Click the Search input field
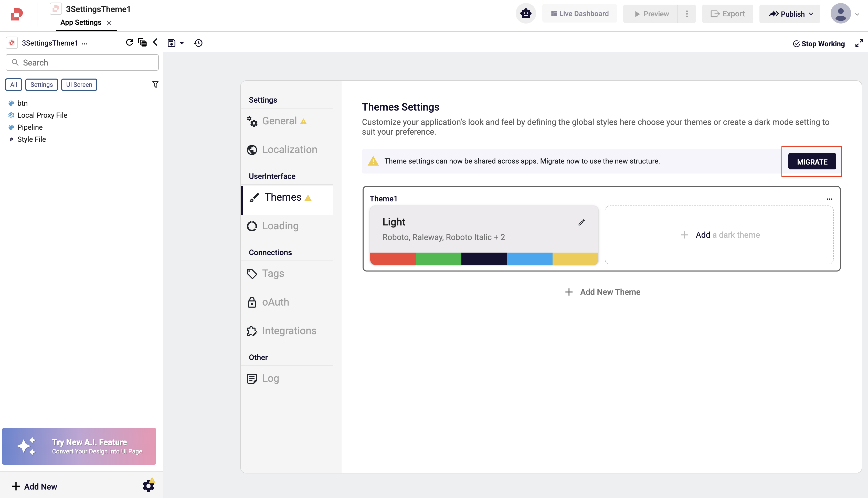Image resolution: width=868 pixels, height=498 pixels. pos(82,63)
